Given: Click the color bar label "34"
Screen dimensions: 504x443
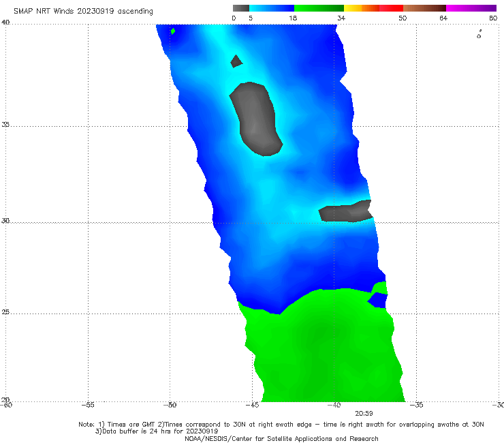Looking at the screenshot, I should pyautogui.click(x=341, y=18).
